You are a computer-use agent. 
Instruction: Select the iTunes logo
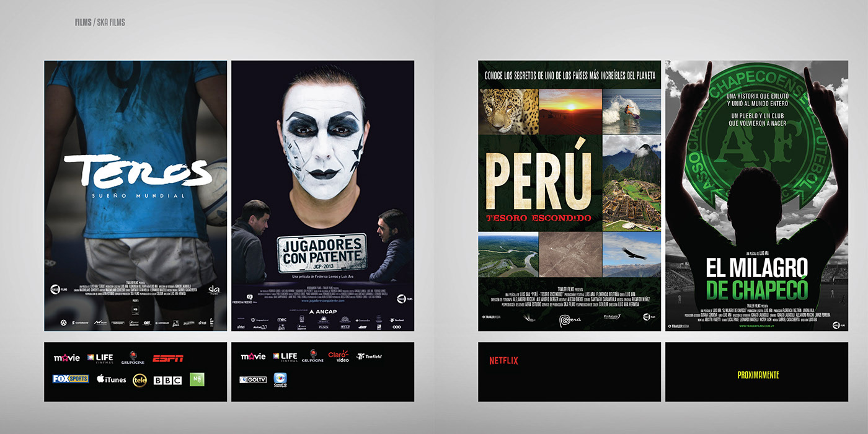coord(112,379)
